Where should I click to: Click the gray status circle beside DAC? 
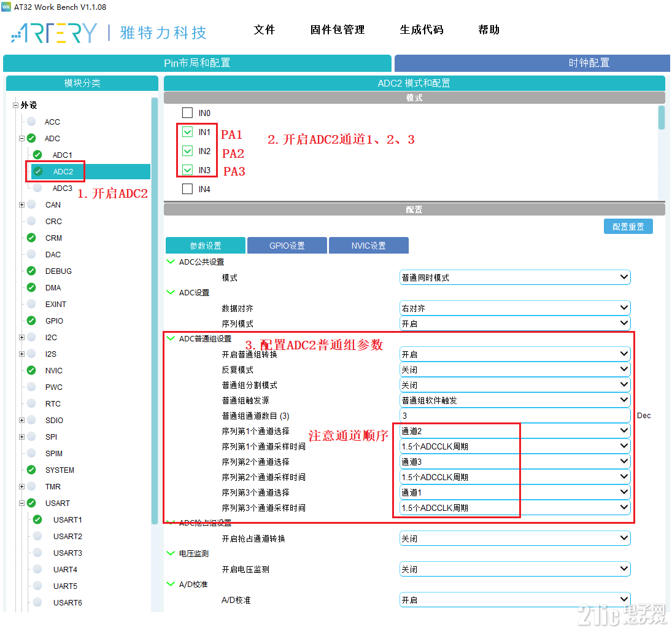tap(31, 254)
